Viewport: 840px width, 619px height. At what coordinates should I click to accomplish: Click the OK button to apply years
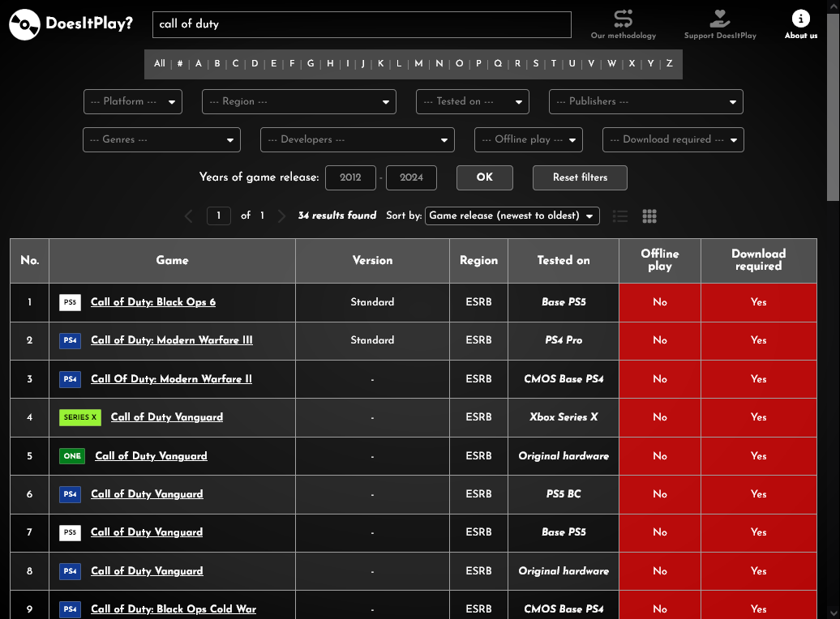pyautogui.click(x=485, y=177)
